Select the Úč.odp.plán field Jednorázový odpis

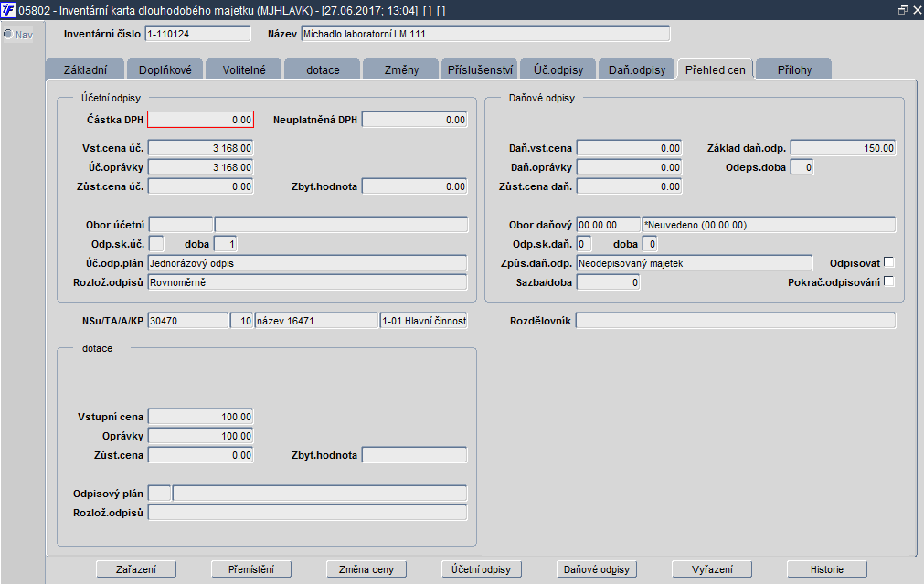(308, 263)
